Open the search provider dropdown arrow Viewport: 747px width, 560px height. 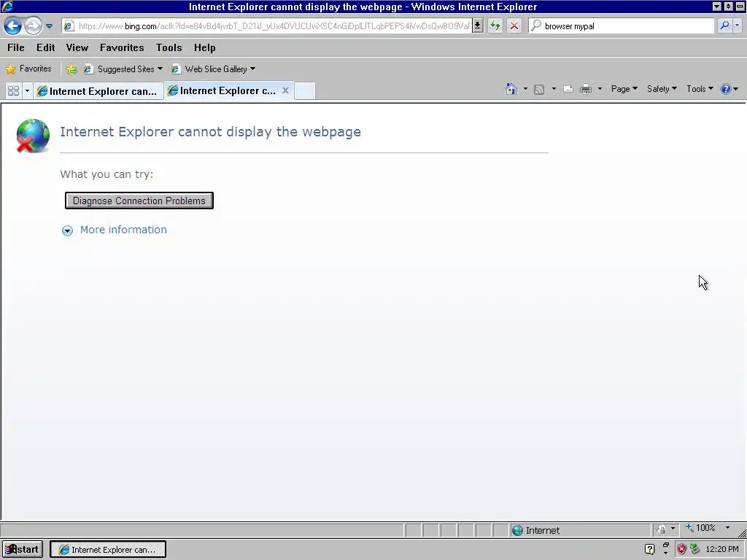(x=737, y=26)
